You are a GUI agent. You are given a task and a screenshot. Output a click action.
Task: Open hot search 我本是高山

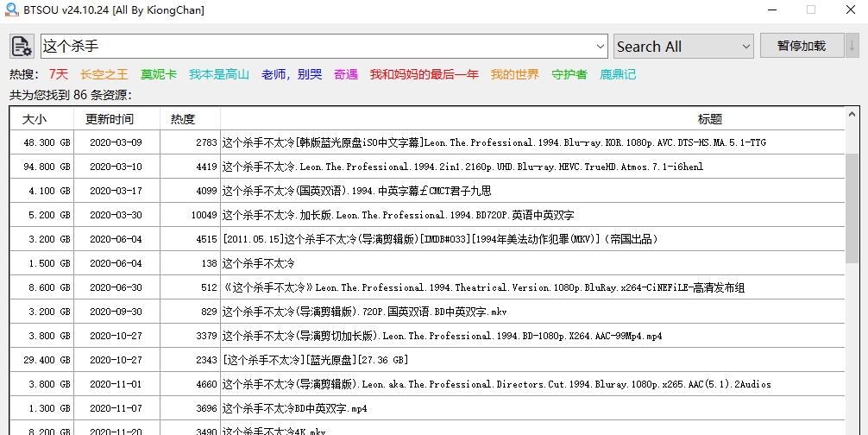(219, 74)
